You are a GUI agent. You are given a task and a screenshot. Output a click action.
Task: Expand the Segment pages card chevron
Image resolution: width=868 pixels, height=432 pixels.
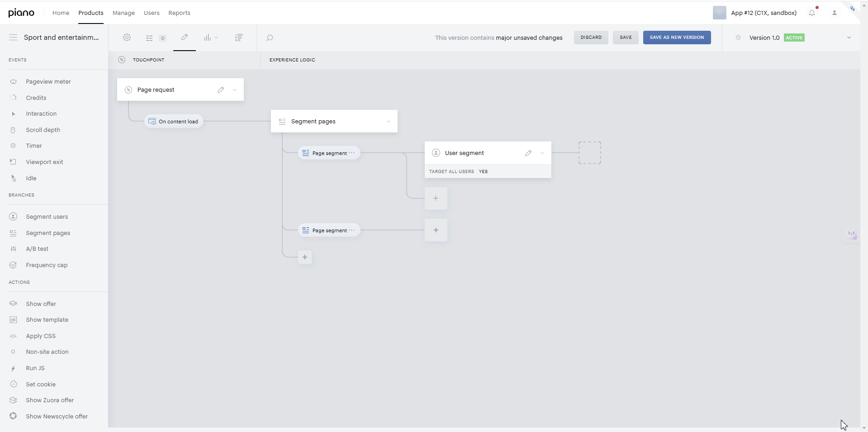click(389, 122)
